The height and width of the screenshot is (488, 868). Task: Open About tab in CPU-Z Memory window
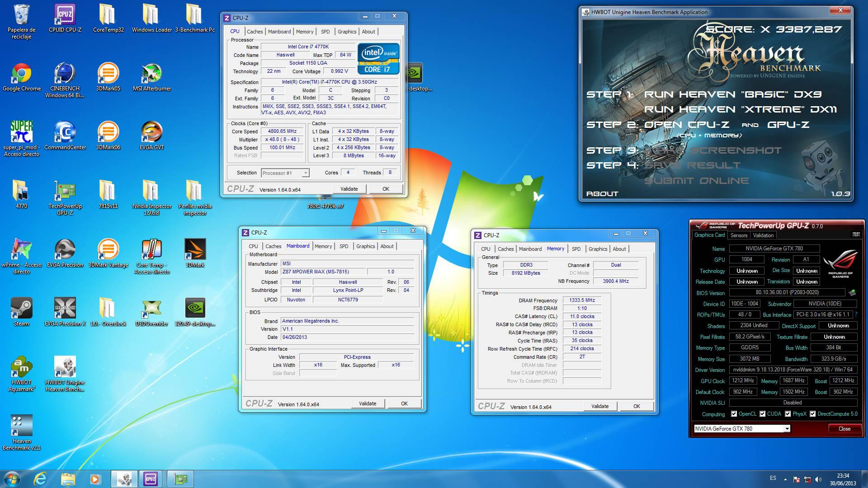click(x=619, y=249)
